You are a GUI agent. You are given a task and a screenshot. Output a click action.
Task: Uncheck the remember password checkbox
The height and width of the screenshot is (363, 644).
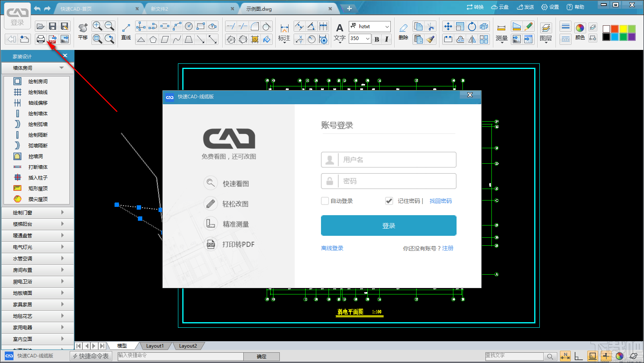389,201
